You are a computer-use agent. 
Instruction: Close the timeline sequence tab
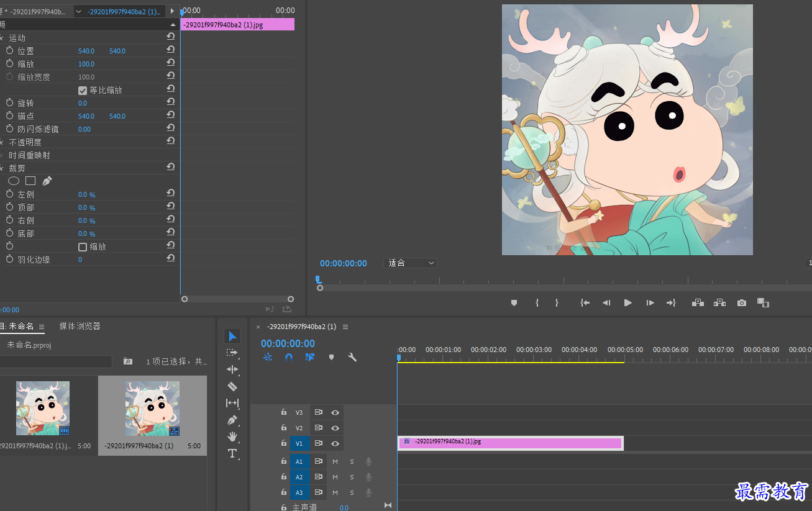click(x=258, y=327)
